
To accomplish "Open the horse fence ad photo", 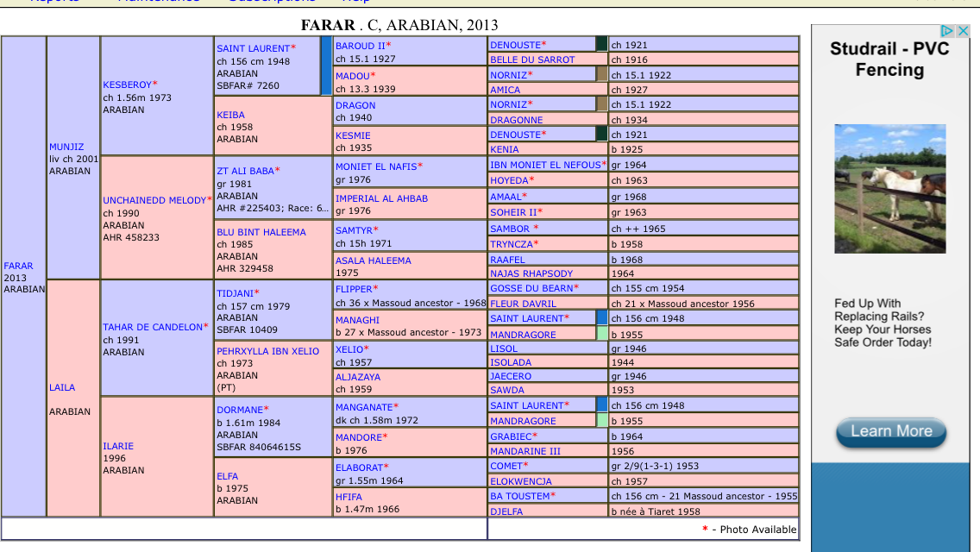I will 890,189.
